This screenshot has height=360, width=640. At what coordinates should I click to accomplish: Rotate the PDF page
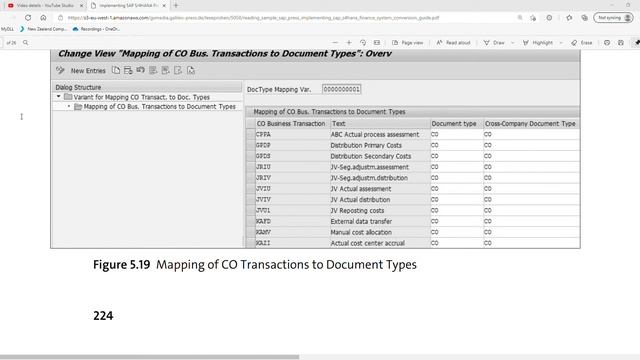[363, 42]
